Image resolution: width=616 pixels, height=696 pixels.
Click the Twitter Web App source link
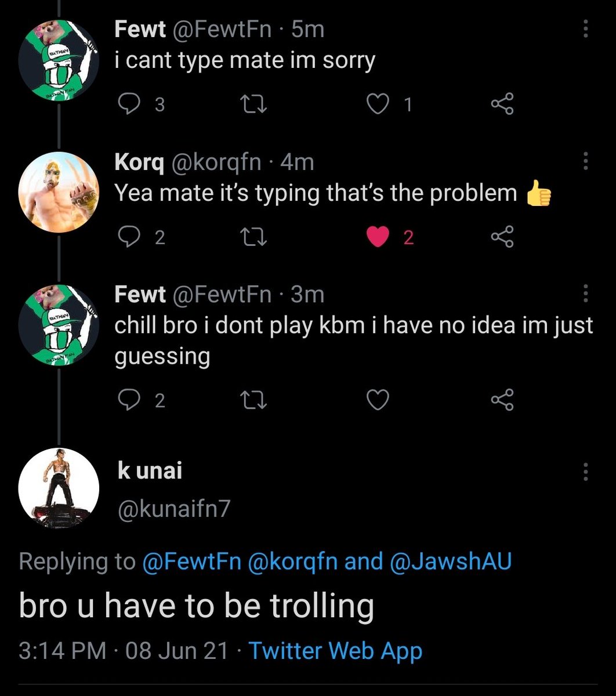[335, 651]
